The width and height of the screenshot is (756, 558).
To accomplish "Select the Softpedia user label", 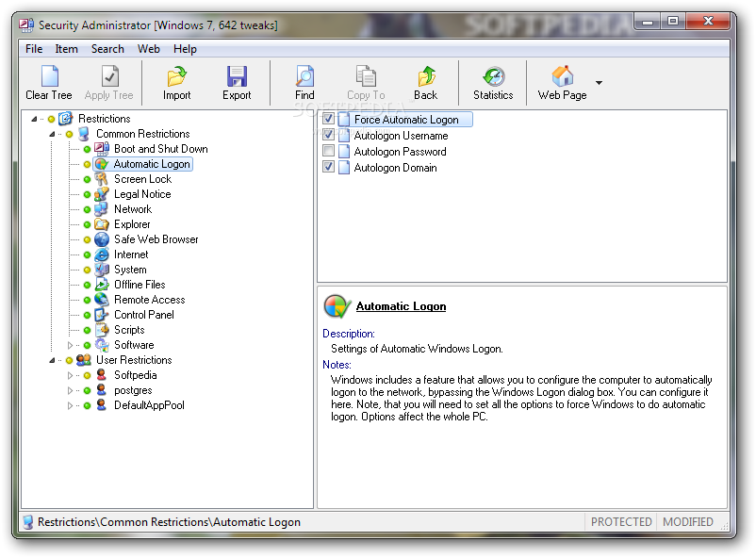I will (x=136, y=375).
